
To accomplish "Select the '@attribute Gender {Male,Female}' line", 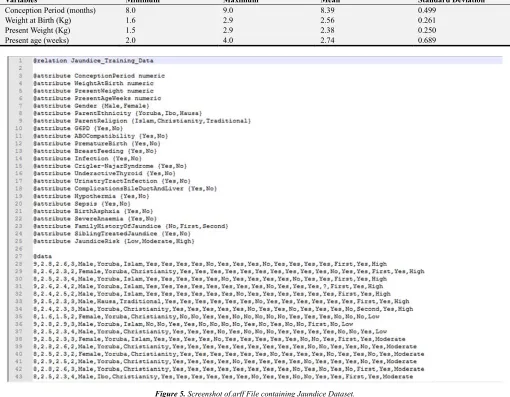I will 91,106.
